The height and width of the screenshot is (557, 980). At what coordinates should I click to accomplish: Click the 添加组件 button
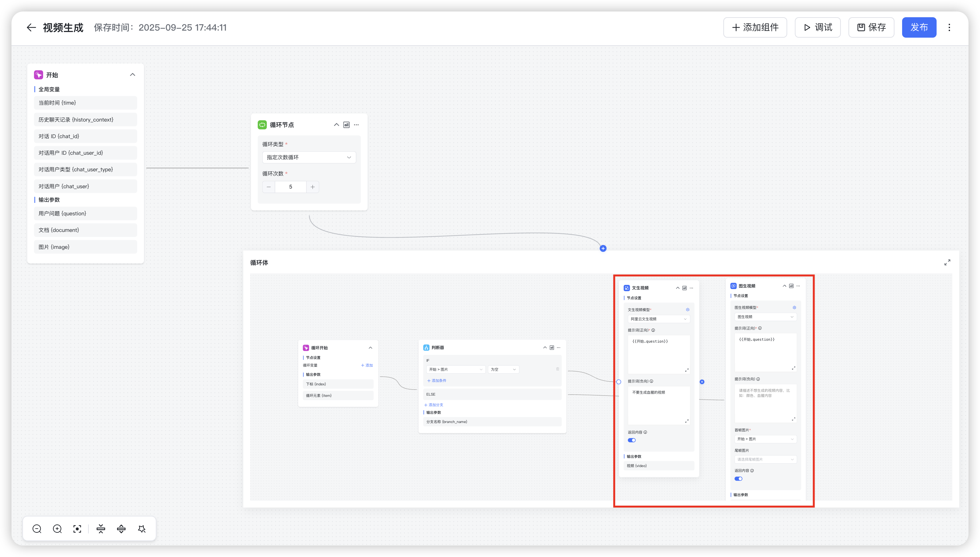755,27
